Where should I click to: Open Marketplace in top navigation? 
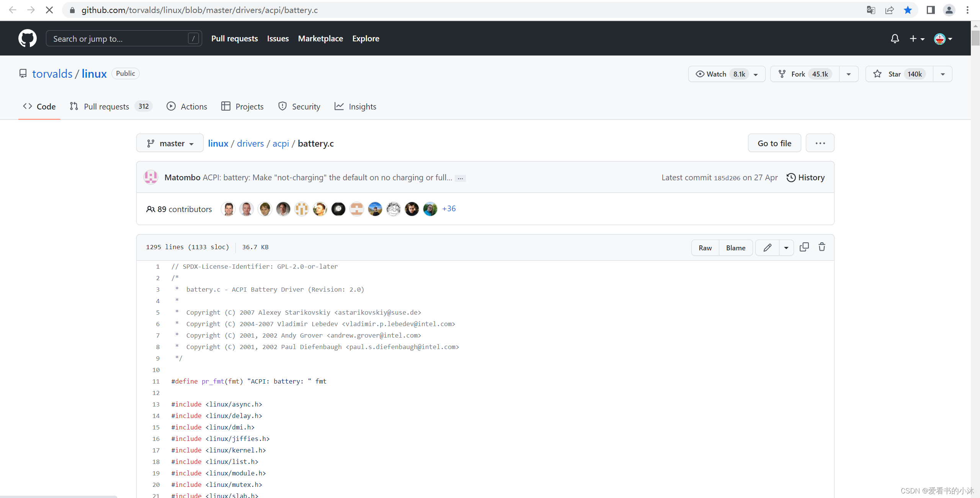point(320,38)
